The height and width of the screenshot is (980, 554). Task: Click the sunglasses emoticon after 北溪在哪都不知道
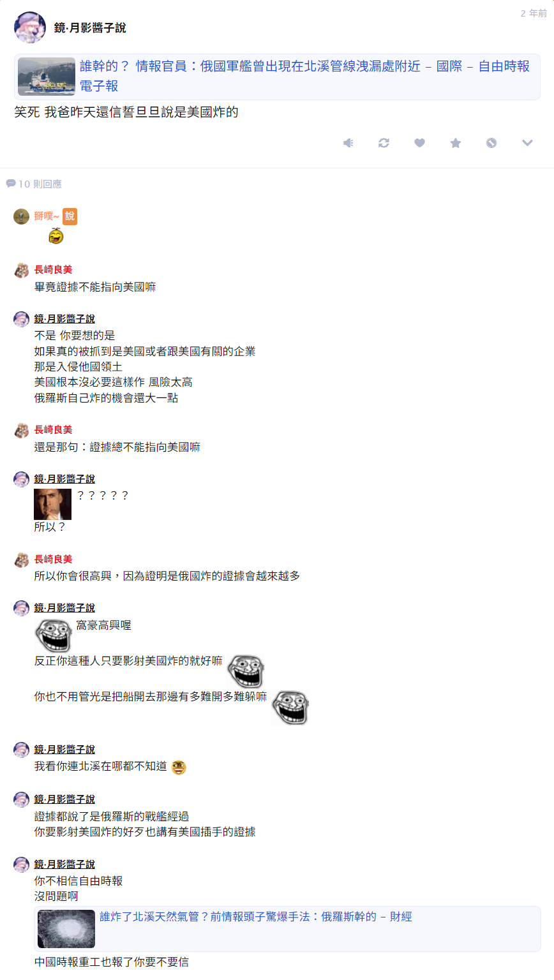click(x=179, y=768)
